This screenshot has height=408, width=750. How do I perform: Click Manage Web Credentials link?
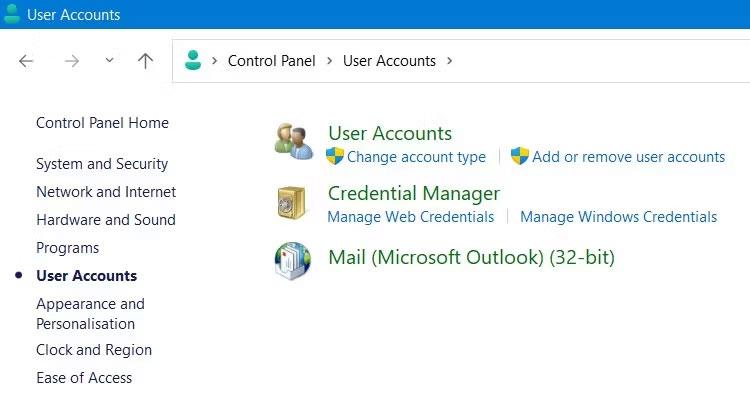click(x=410, y=217)
